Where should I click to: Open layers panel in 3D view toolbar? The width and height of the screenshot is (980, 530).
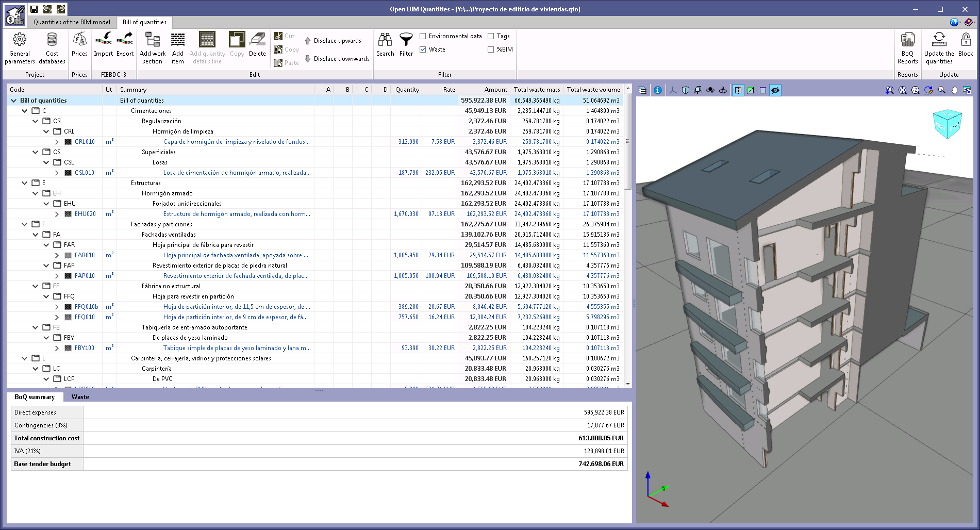click(x=642, y=90)
